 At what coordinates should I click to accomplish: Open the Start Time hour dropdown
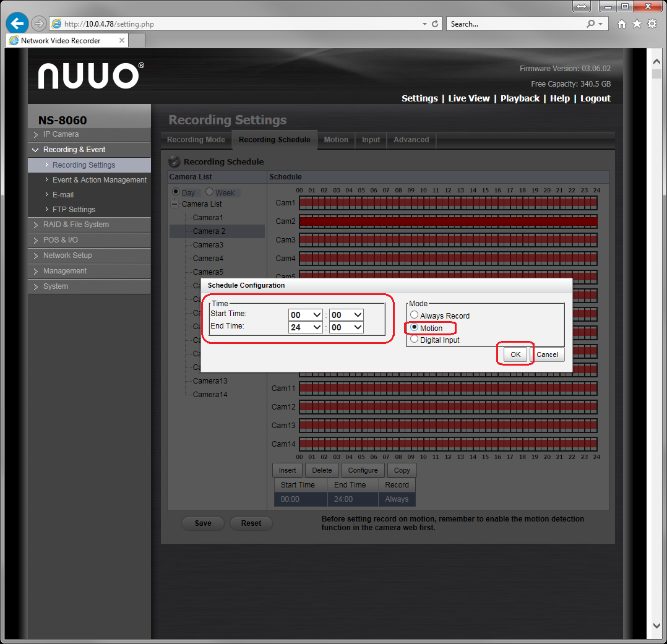click(306, 315)
